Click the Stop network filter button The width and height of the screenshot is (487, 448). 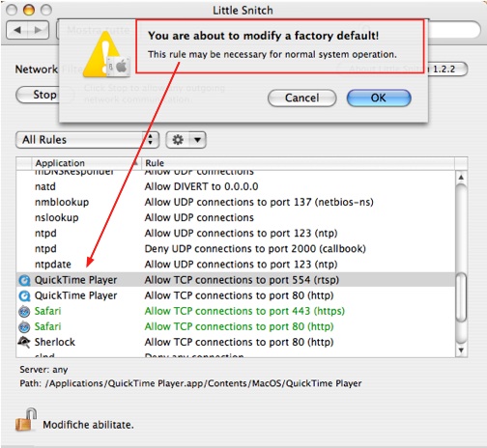tap(38, 95)
